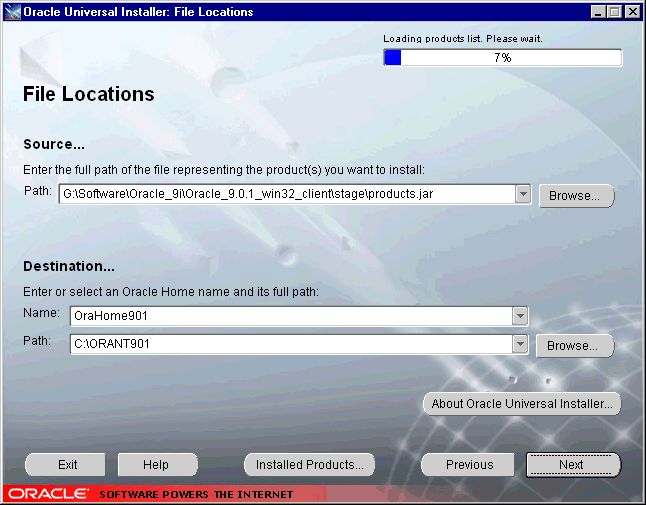
Task: Focus the C:\ORANT901 destination path field
Action: [x=291, y=344]
